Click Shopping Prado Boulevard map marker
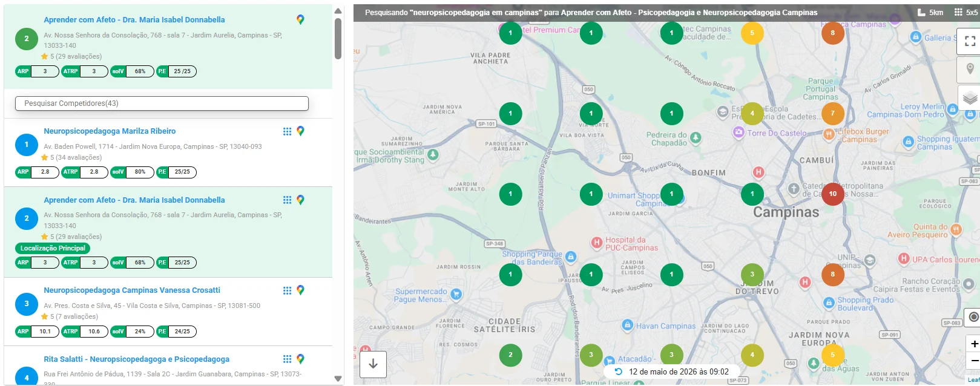Image resolution: width=980 pixels, height=386 pixels. (829, 302)
